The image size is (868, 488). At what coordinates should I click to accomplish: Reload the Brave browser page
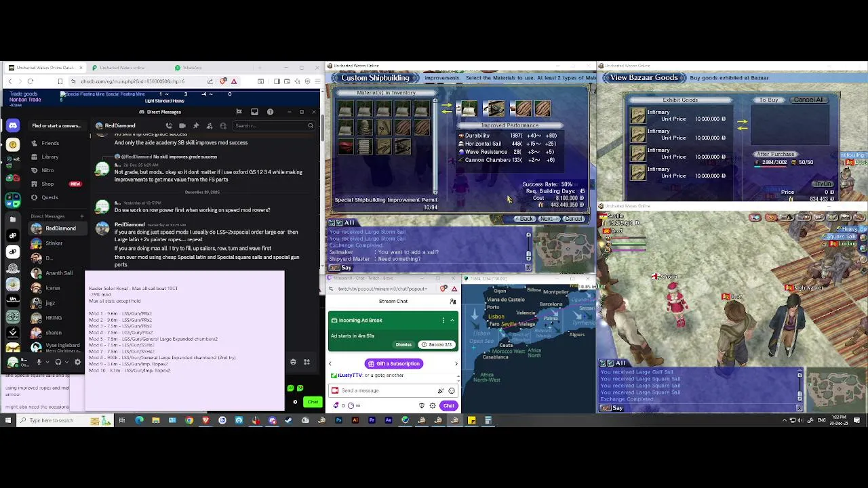coord(31,81)
